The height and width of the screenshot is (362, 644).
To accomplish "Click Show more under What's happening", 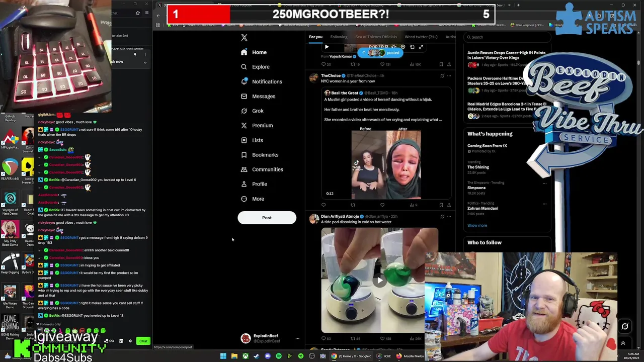I will (477, 225).
